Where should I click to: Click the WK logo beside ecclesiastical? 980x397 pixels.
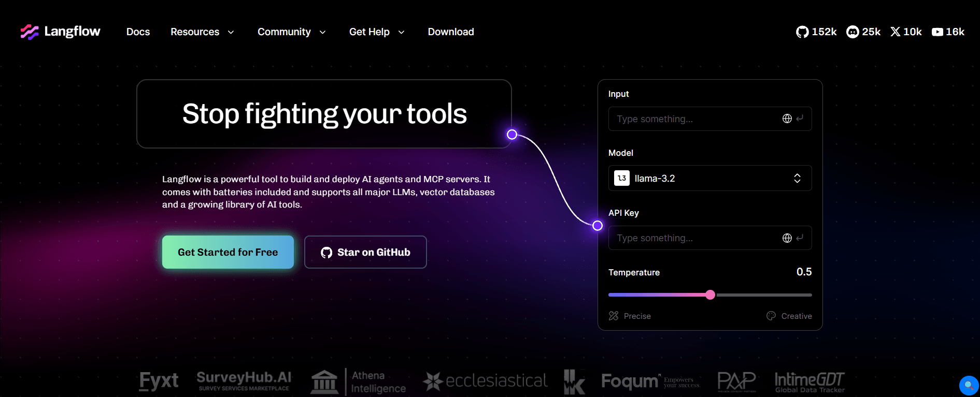click(574, 382)
